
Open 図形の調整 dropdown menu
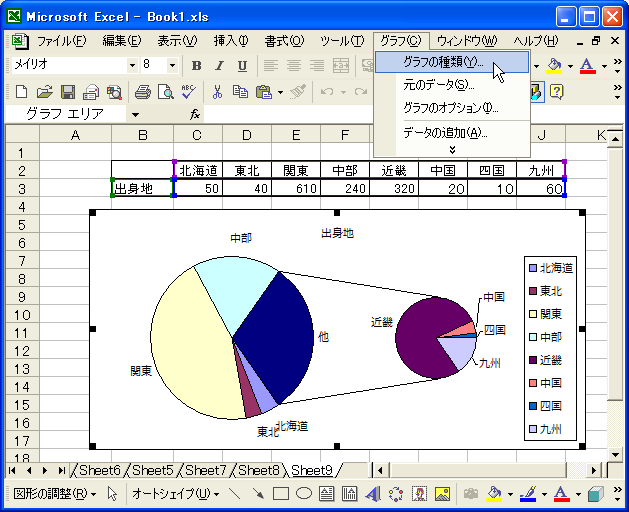pyautogui.click(x=55, y=494)
